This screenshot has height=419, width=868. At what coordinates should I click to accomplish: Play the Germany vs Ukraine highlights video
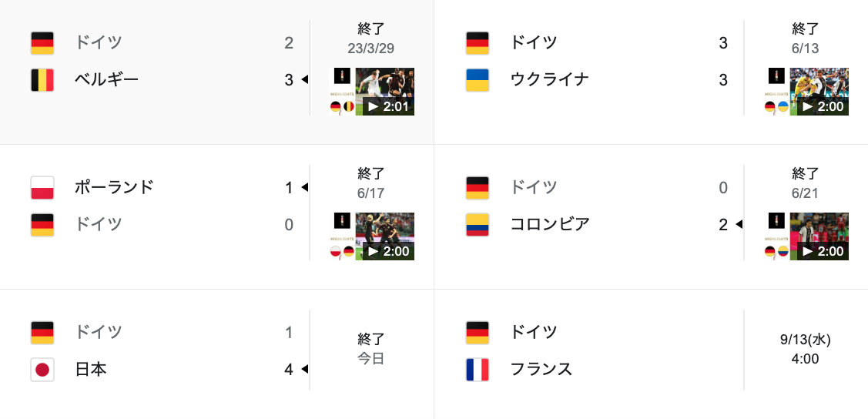pyautogui.click(x=819, y=92)
